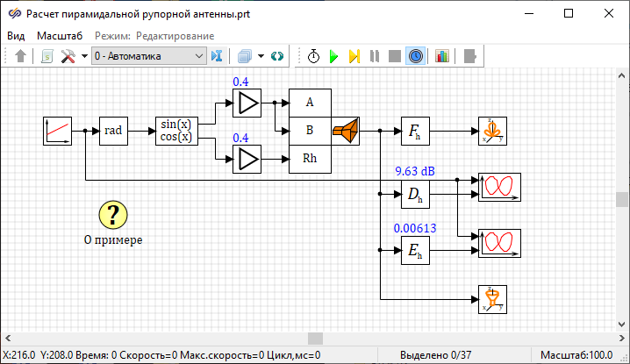Expand the stacked windows dropdown arrow
630x364 pixels.
261,56
